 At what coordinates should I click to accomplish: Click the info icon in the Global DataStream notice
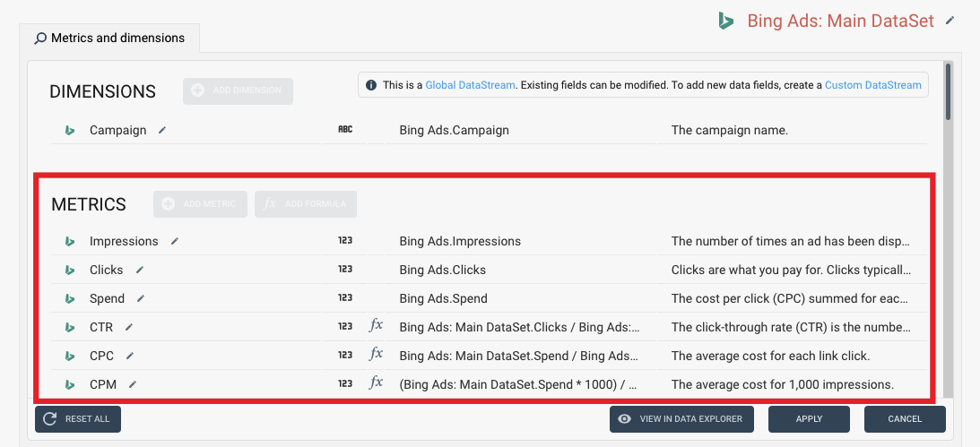[x=371, y=85]
